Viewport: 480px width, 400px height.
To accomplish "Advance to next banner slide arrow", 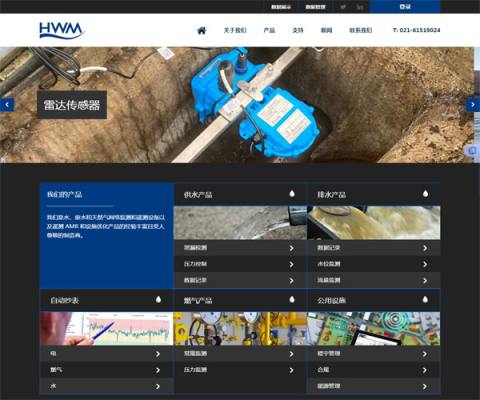I will 473,105.
